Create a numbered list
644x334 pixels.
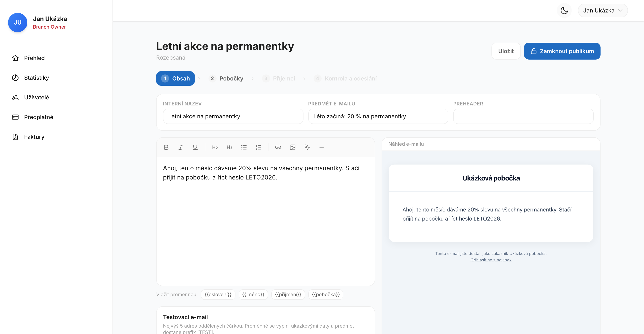coord(258,147)
